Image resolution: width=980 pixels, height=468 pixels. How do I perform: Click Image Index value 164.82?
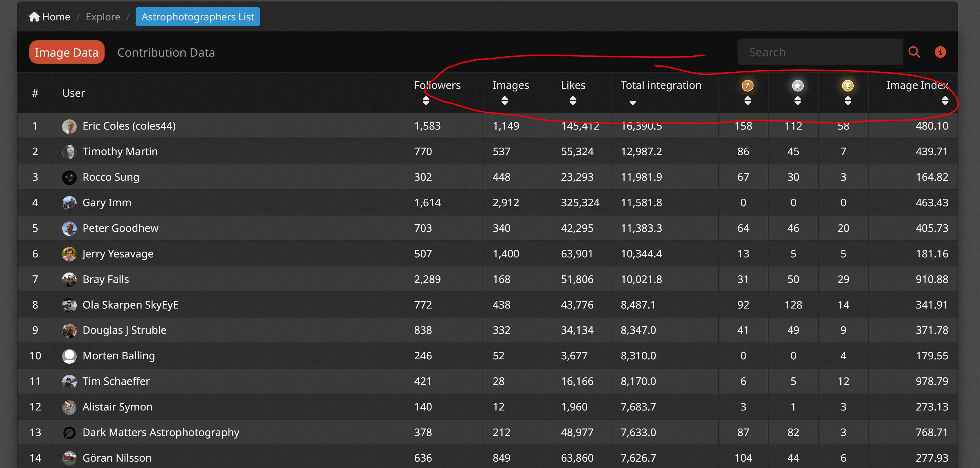click(x=932, y=177)
